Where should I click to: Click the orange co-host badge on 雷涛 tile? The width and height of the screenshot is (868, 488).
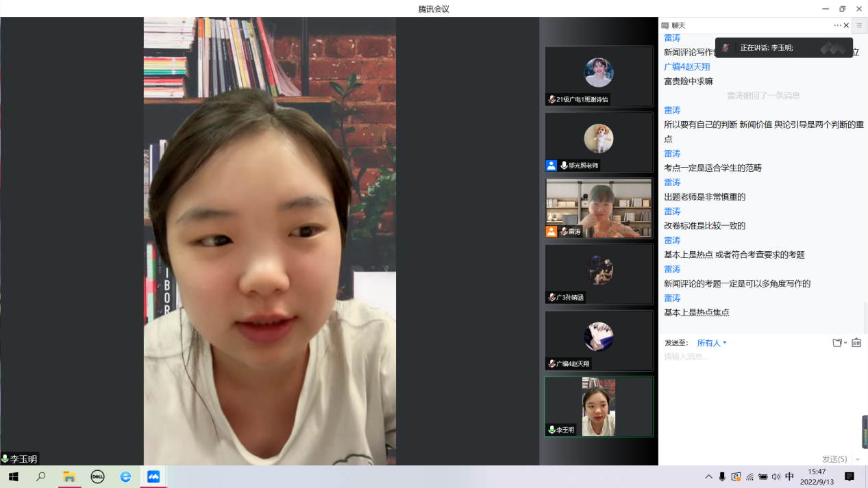pos(551,232)
